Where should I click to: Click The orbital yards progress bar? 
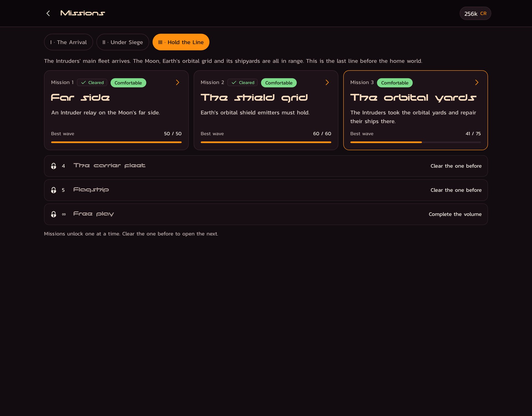click(415, 142)
